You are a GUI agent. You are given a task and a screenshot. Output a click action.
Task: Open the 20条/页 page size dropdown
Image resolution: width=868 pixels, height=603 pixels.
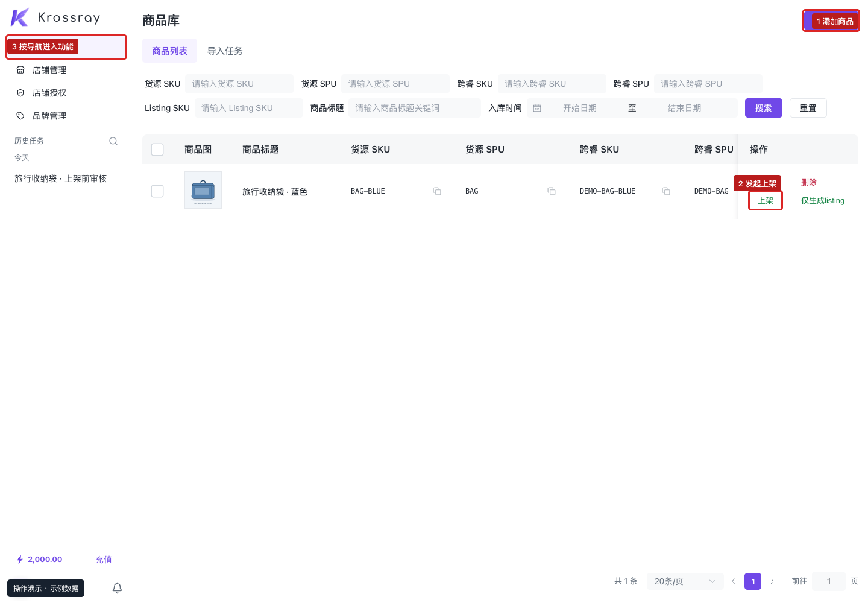[685, 581]
